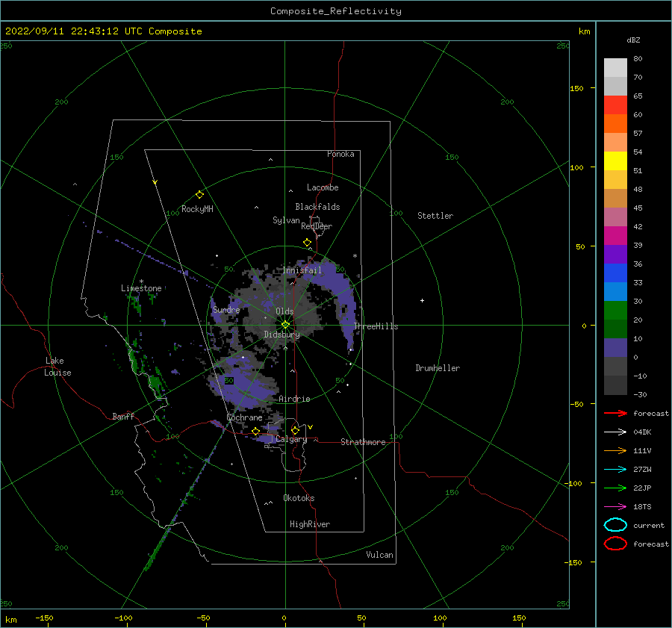
Task: Choose the purple 39 dBZ swatch
Action: (x=615, y=254)
